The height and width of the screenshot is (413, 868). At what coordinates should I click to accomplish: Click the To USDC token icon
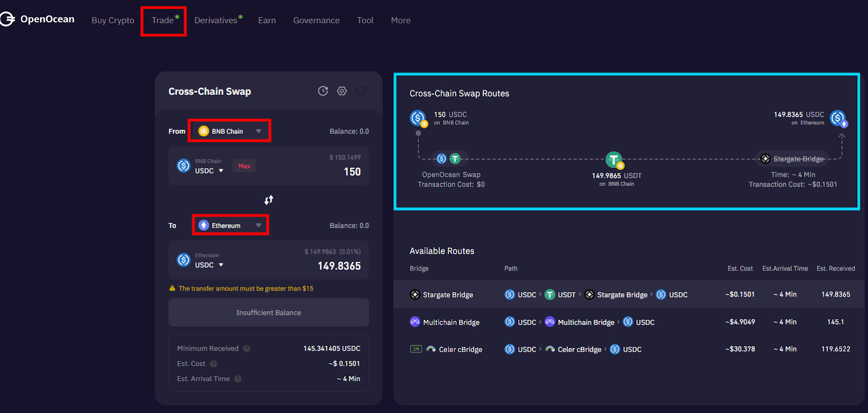pyautogui.click(x=184, y=260)
